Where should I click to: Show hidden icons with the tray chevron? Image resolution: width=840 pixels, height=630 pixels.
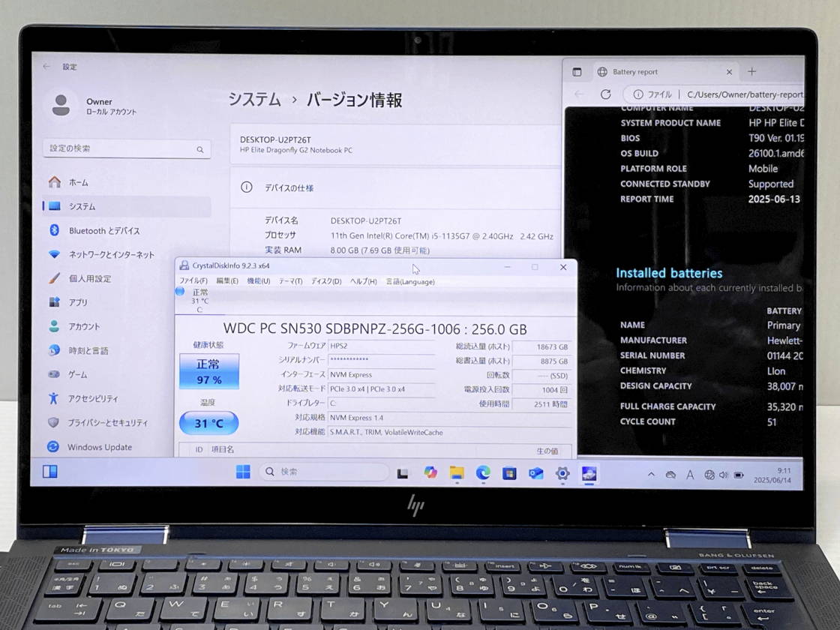point(651,474)
